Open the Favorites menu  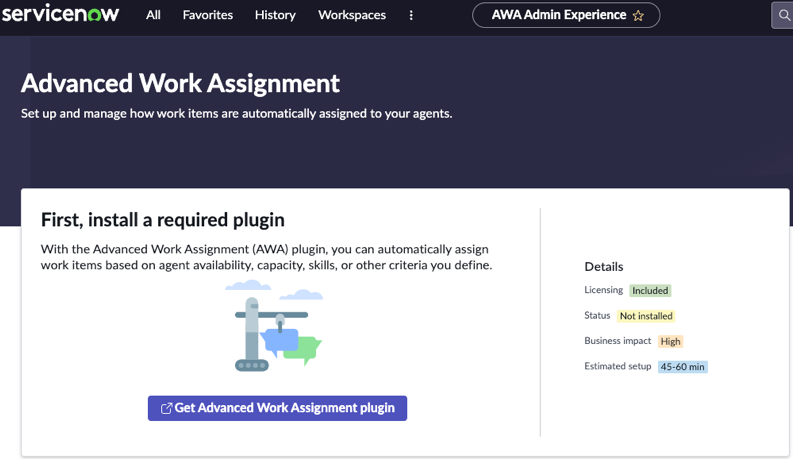[208, 15]
